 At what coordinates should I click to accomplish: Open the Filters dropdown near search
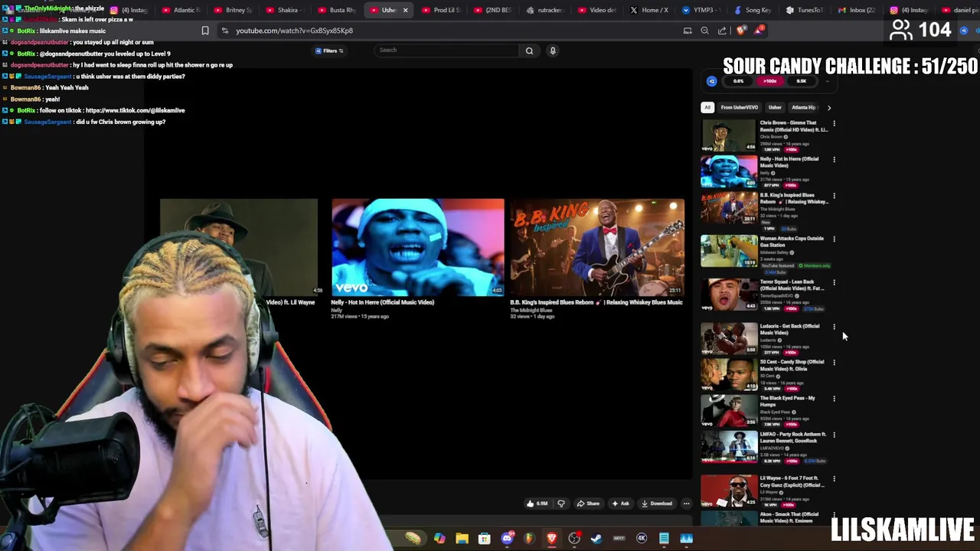click(x=329, y=51)
